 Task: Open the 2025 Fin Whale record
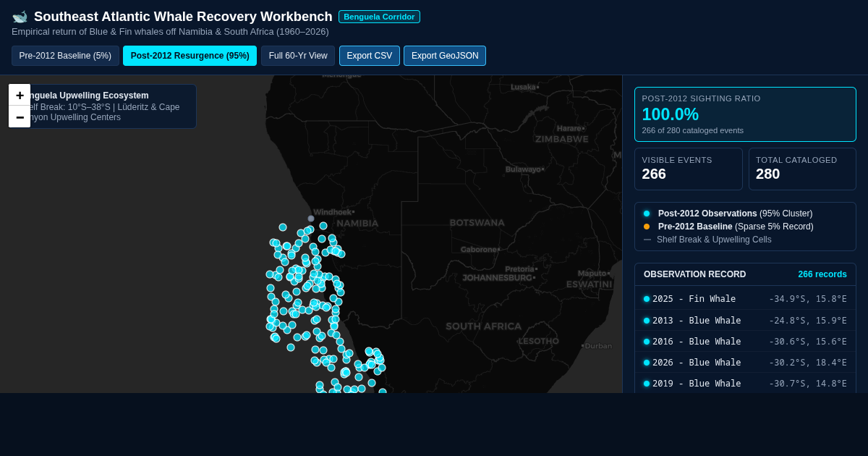tap(745, 299)
